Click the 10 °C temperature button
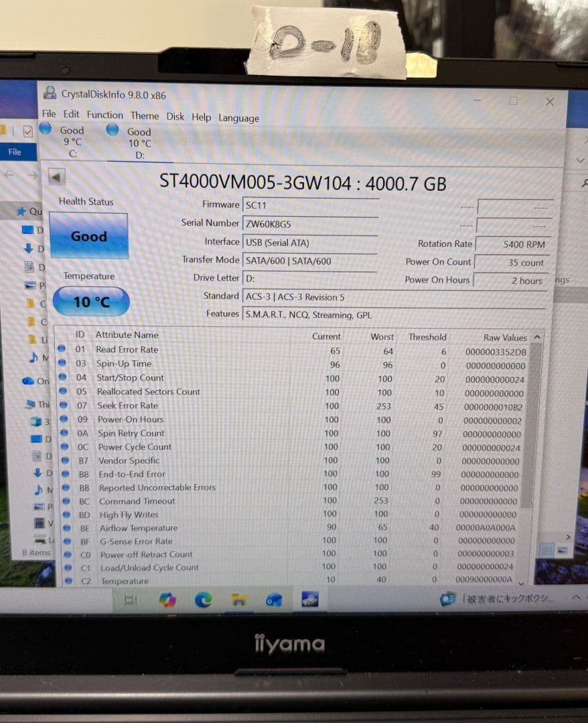The image size is (588, 723). [x=91, y=301]
